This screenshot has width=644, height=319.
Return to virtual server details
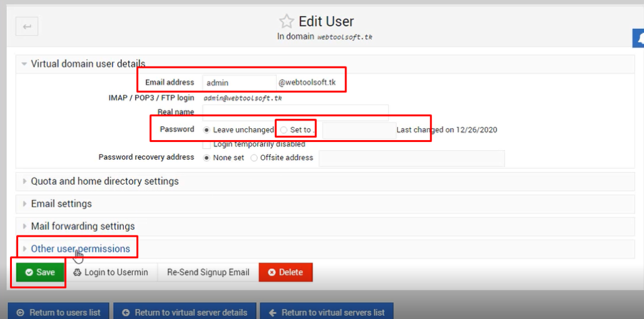[x=185, y=312]
